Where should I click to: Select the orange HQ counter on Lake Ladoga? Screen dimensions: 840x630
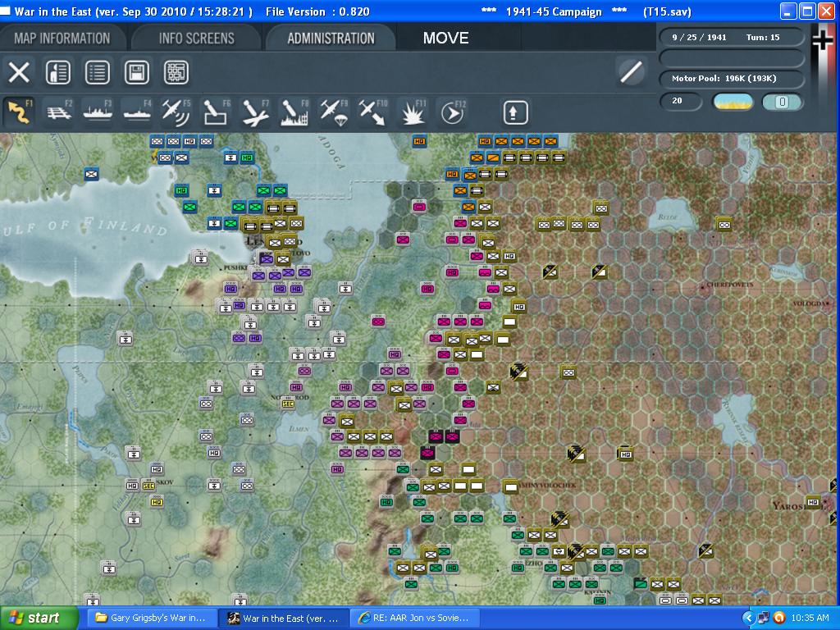[x=419, y=141]
